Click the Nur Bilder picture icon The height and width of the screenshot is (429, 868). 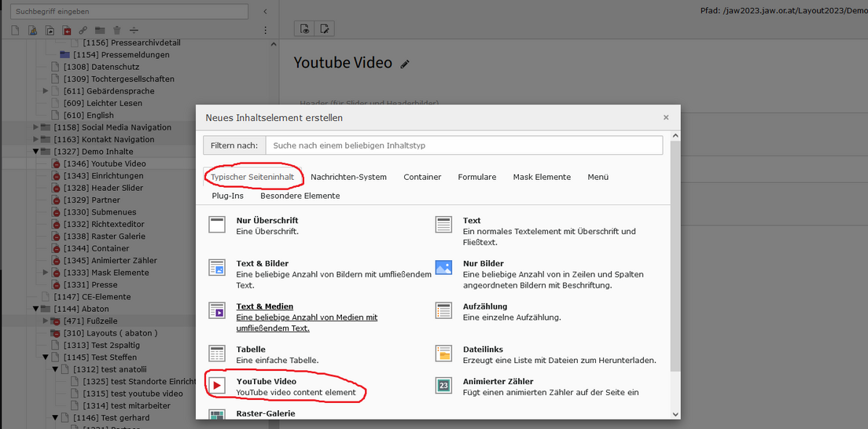pos(443,267)
